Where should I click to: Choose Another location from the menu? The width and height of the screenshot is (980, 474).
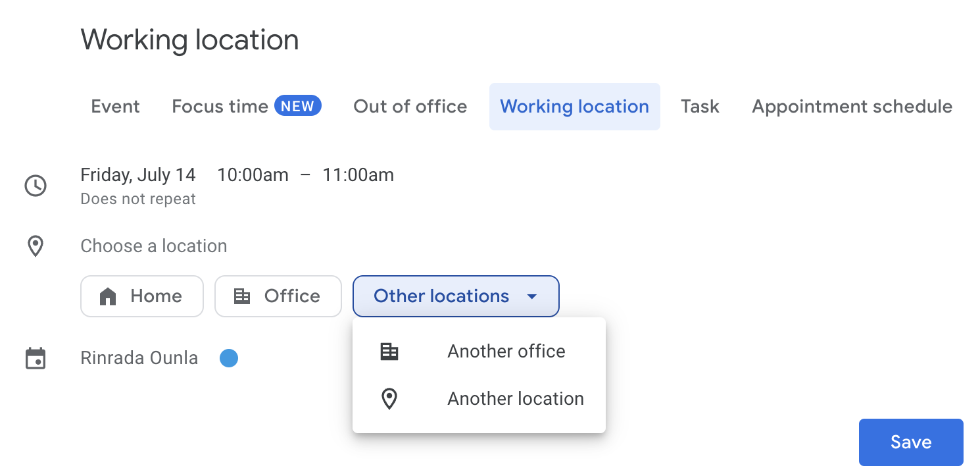[x=515, y=399]
